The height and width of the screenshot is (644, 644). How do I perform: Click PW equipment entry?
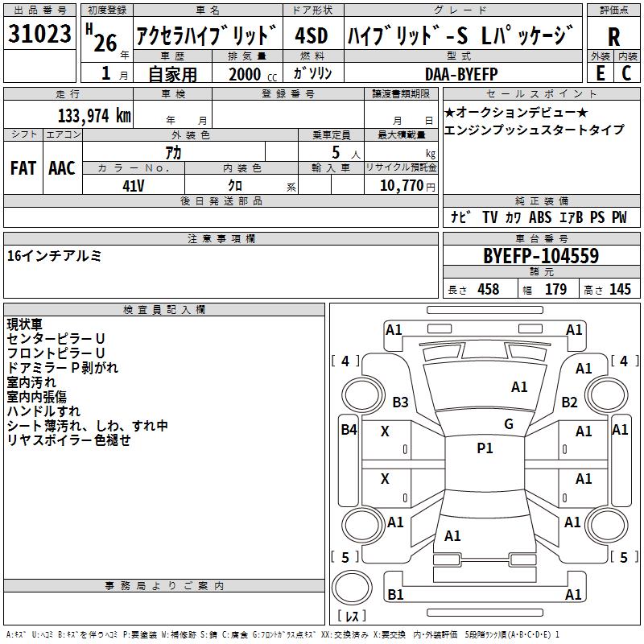point(619,217)
